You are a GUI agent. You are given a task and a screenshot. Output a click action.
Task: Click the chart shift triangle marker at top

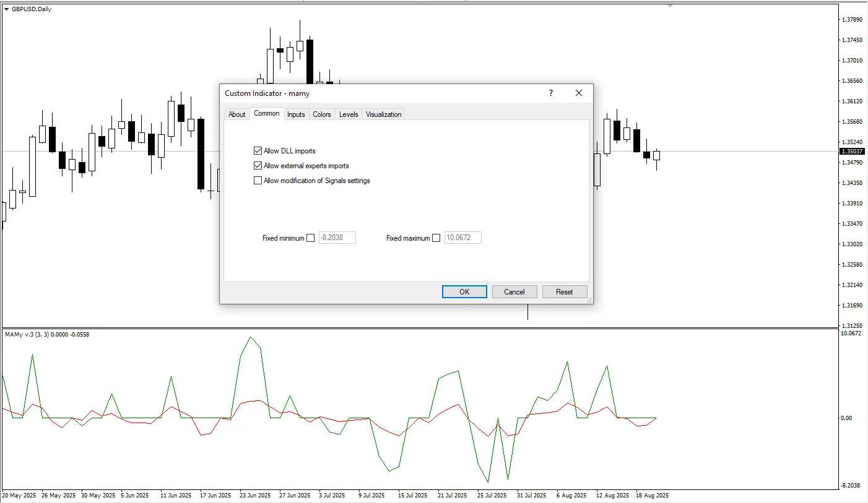[x=669, y=6]
